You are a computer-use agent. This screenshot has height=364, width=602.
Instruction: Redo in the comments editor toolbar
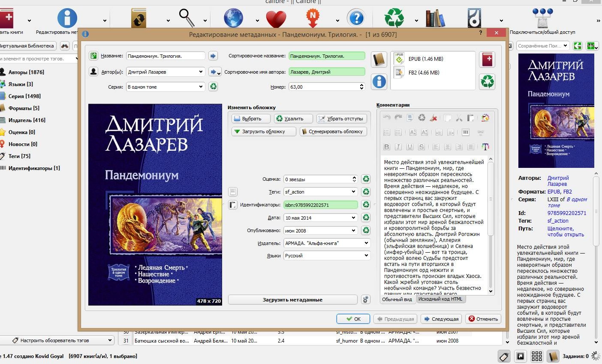398,118
